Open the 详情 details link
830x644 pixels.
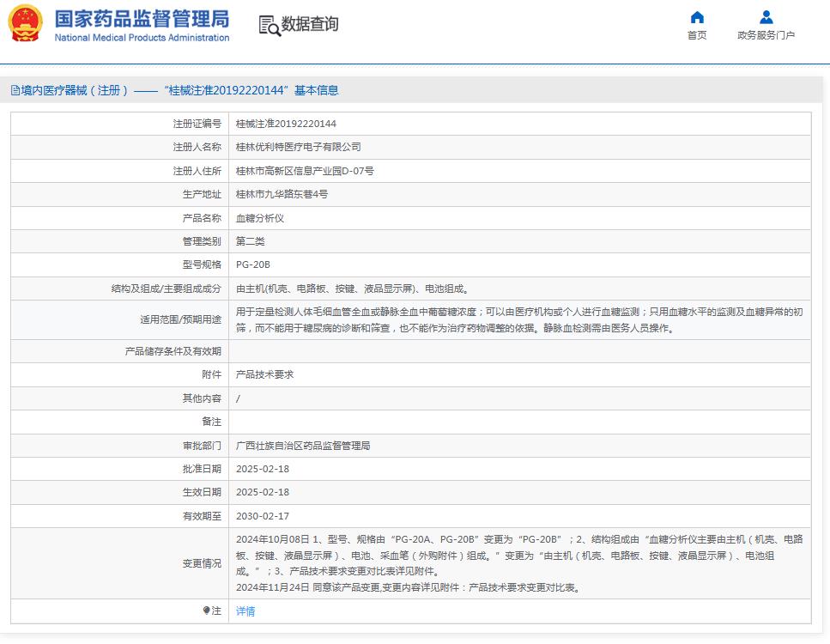click(x=245, y=611)
